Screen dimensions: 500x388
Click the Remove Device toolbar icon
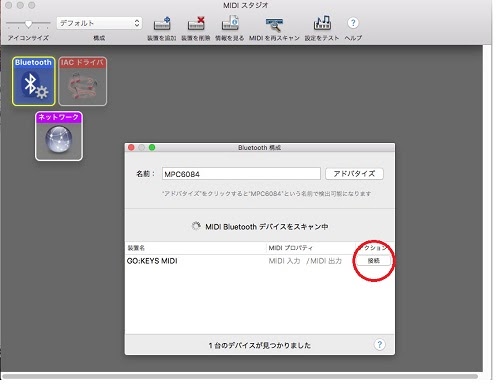[x=196, y=24]
